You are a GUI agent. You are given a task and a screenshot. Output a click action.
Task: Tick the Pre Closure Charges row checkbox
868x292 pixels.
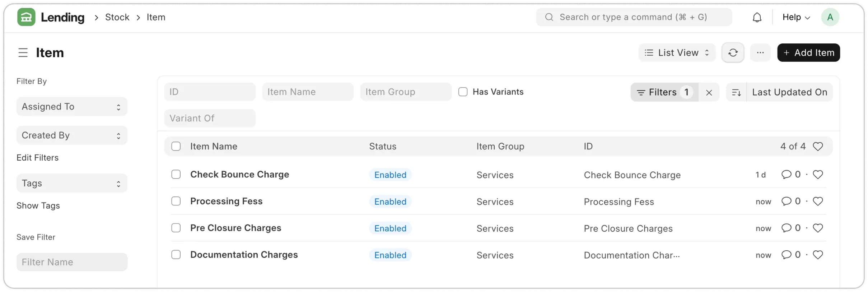coord(176,228)
